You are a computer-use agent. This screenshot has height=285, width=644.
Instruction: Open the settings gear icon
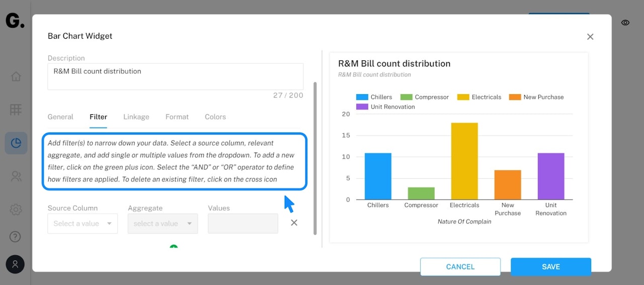16,209
